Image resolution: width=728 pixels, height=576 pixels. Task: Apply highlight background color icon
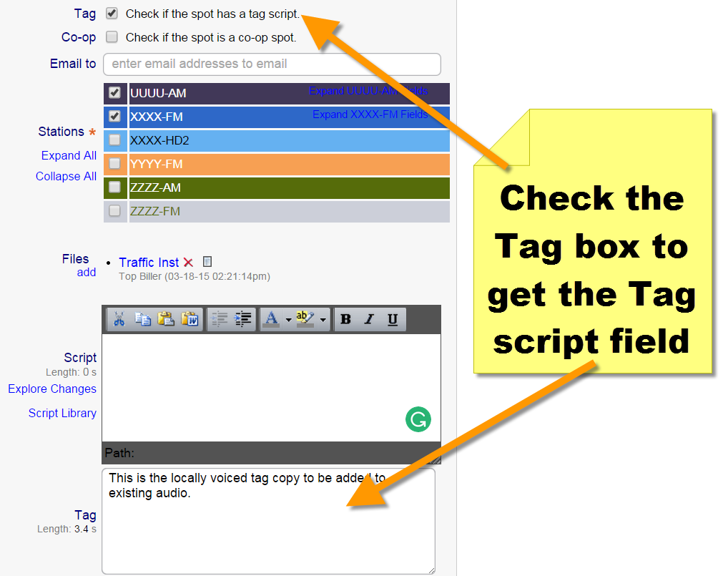[x=305, y=319]
